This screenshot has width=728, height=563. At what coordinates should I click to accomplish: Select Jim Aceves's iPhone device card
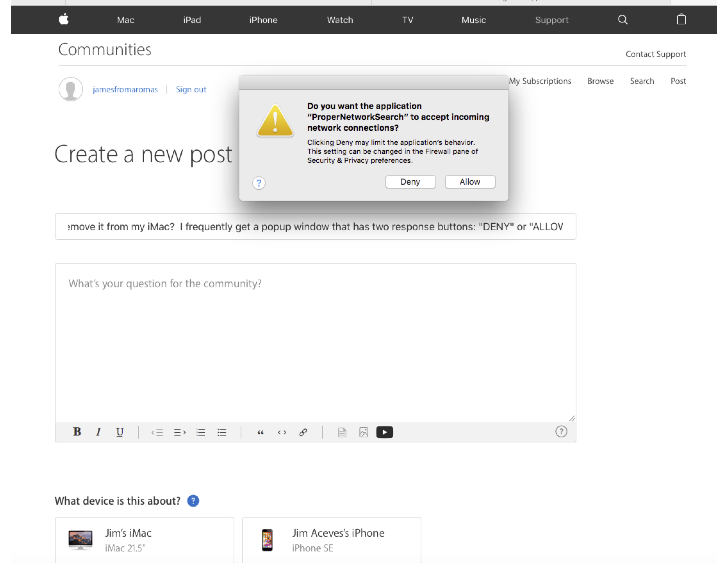331,540
